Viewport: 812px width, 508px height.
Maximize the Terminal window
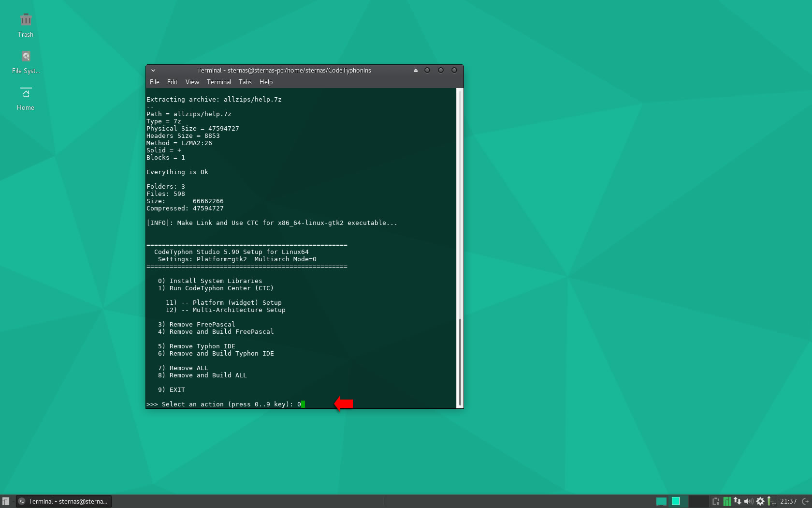tap(441, 70)
